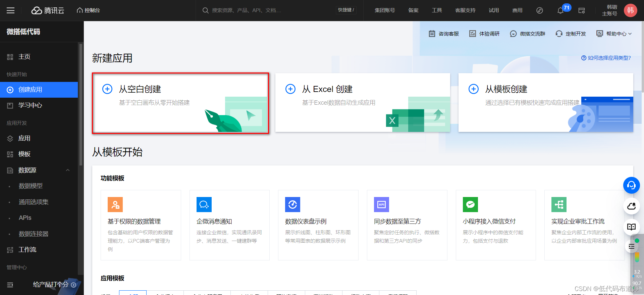Click 给产品打个分 rating link
644x295 pixels.
click(54, 285)
